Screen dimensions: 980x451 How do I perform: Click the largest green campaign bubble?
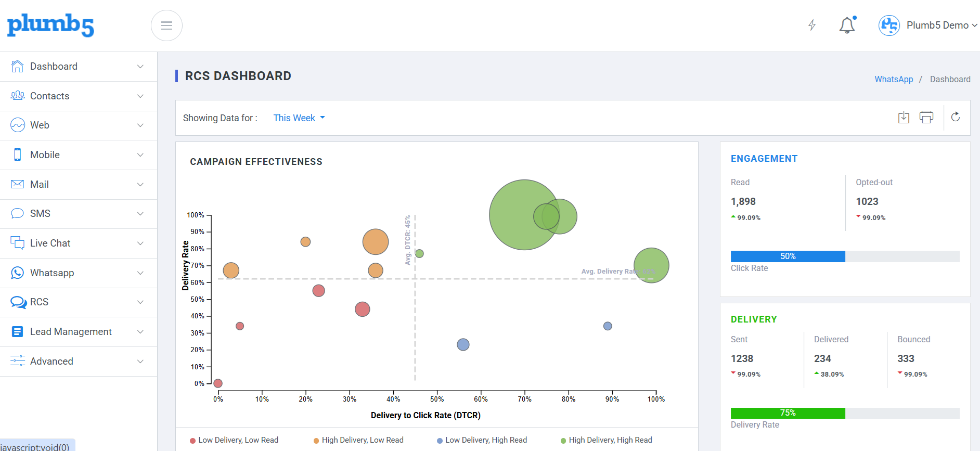(524, 215)
